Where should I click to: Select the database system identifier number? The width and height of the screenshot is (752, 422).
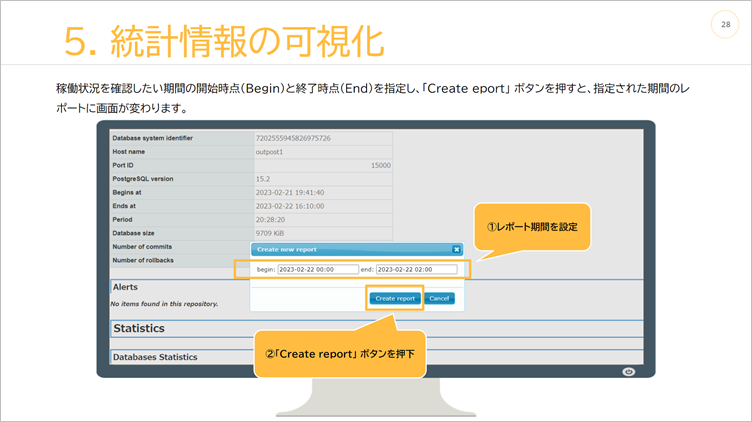click(293, 138)
